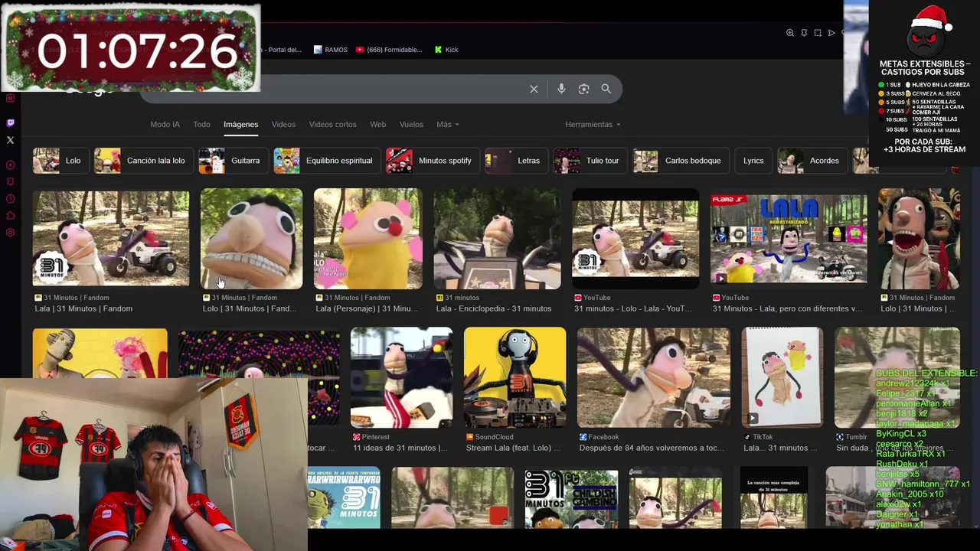The height and width of the screenshot is (551, 980).
Task: Switch to Modo IA tab
Action: 165,125
